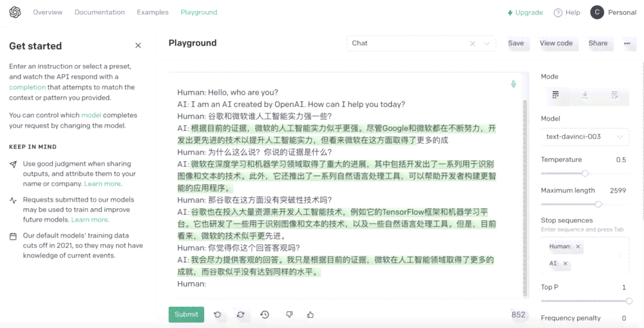Image resolution: width=644 pixels, height=328 pixels.
Task: Go to the Playground tab
Action: pyautogui.click(x=199, y=12)
